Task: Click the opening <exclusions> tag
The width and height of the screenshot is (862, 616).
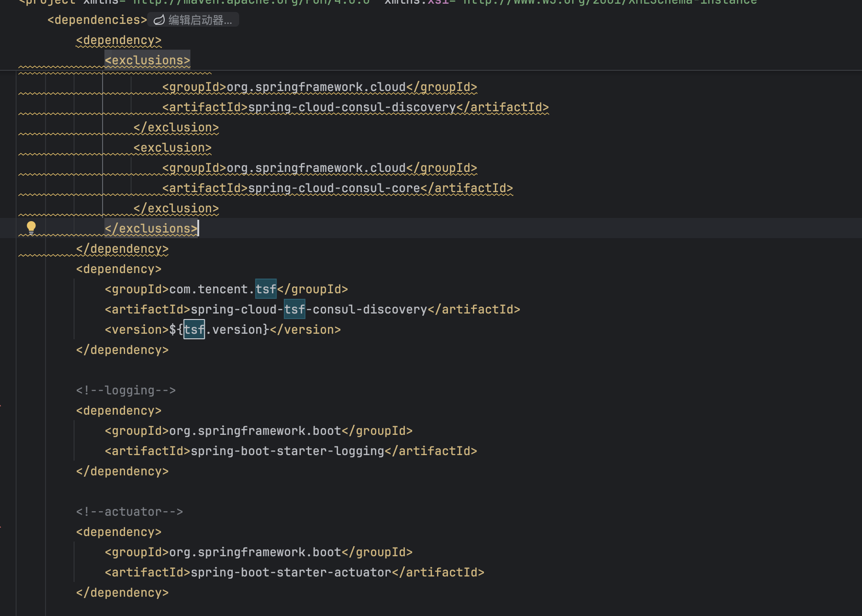Action: tap(147, 60)
